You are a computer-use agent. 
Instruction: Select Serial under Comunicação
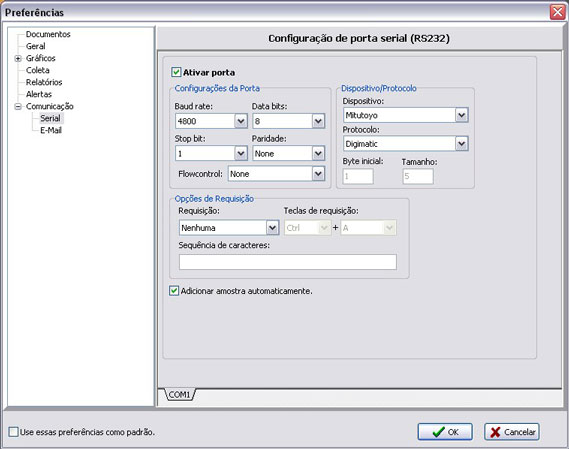pyautogui.click(x=50, y=118)
